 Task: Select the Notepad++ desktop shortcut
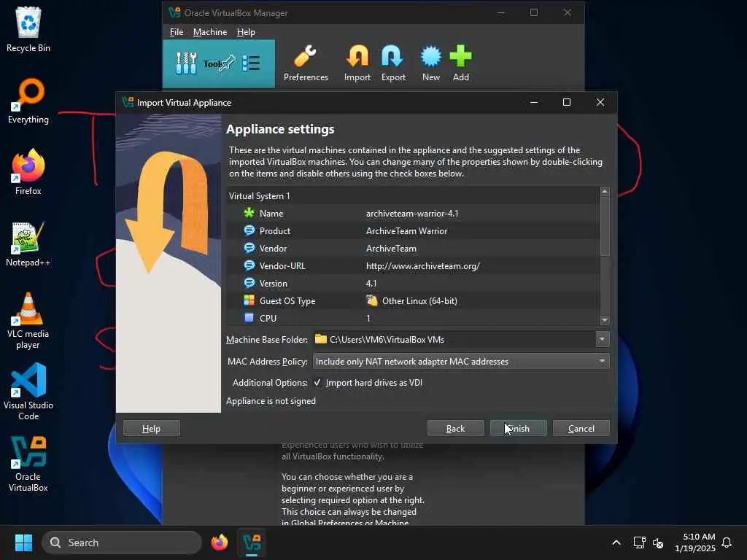click(x=28, y=244)
